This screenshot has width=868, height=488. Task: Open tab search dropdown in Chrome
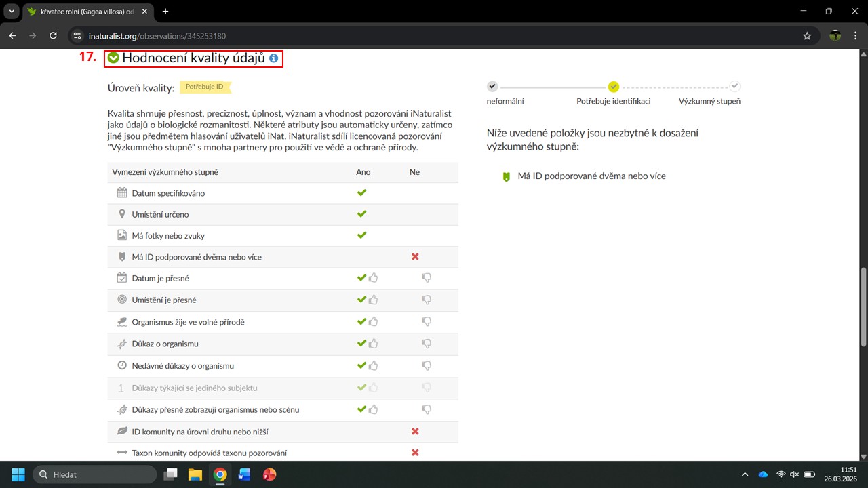(12, 12)
